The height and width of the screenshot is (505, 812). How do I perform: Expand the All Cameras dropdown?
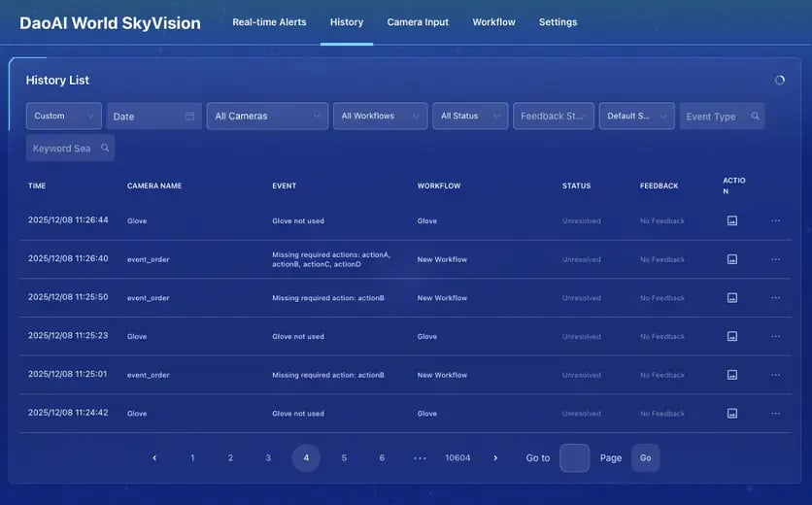(x=267, y=117)
